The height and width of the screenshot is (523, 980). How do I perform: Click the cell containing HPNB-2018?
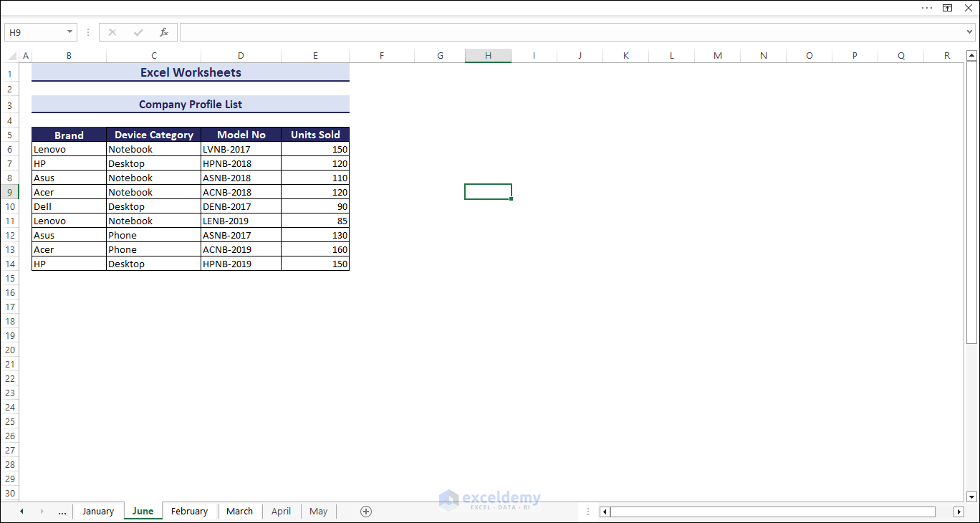[241, 163]
